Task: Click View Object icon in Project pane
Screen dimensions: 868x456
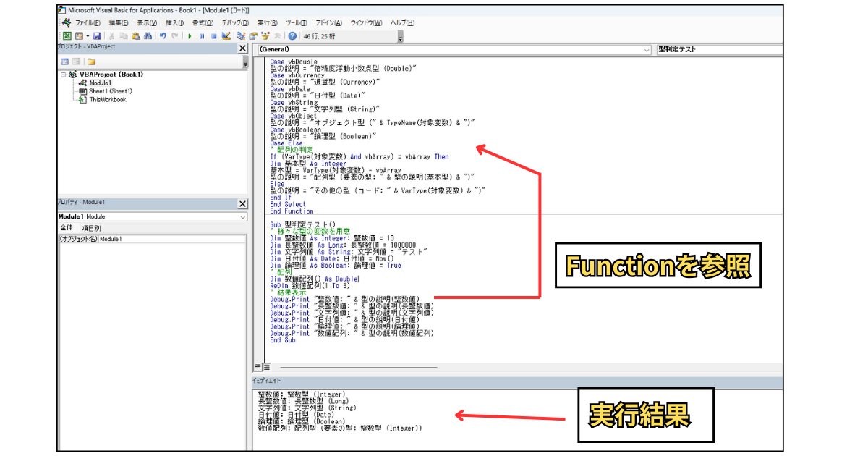Action: click(75, 62)
